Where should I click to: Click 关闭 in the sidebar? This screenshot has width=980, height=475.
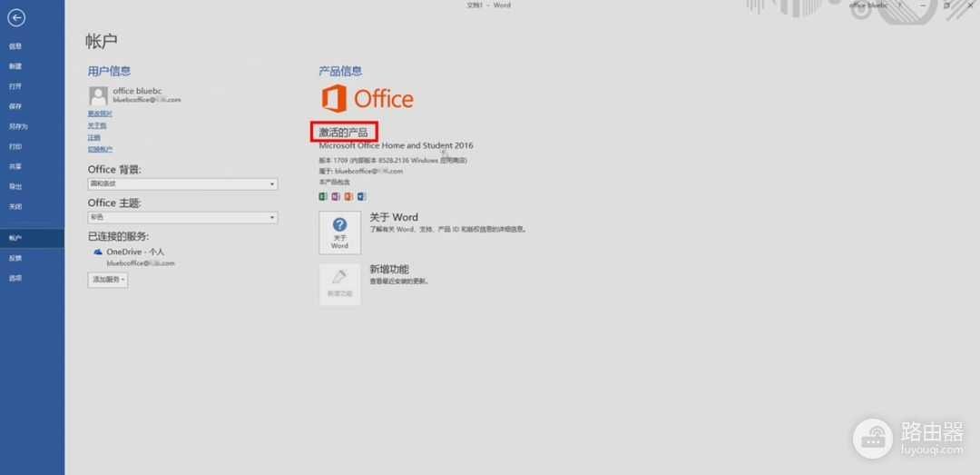click(15, 206)
